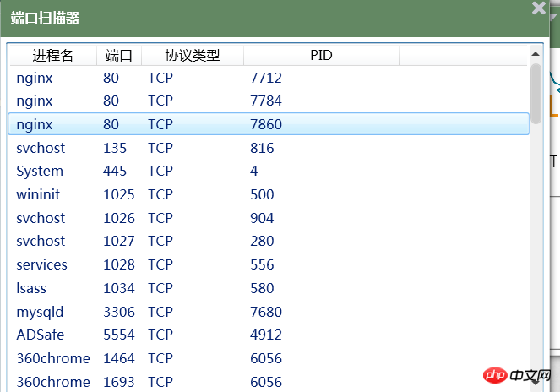Select the highlighted nginx row, PID 7860
The image size is (560, 392).
(269, 124)
